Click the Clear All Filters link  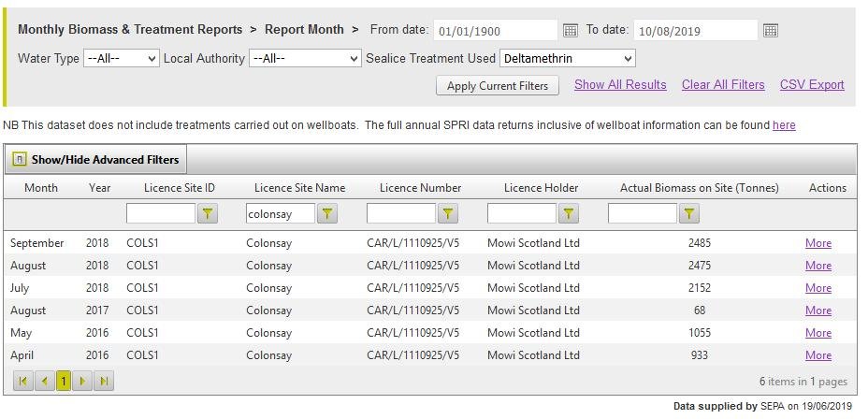coord(723,85)
